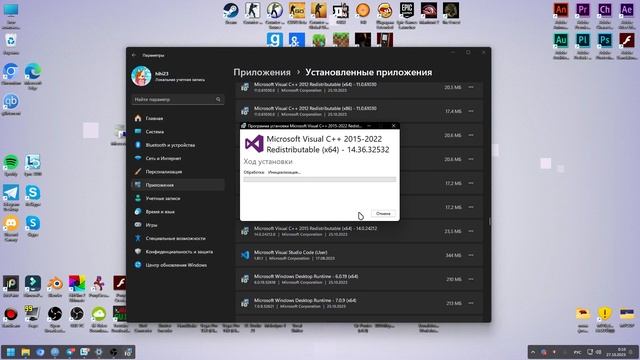The width and height of the screenshot is (640, 360).
Task: Open CS:GO gold desktop shortcut
Action: pos(297,13)
